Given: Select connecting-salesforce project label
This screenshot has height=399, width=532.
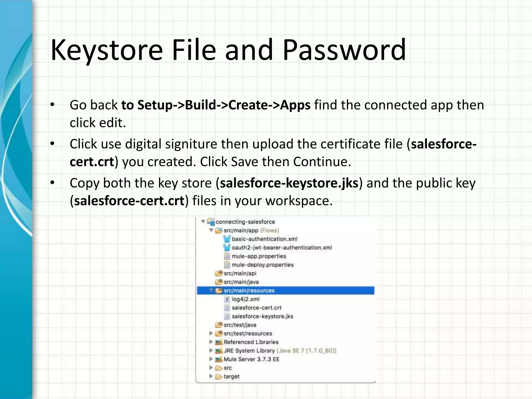Looking at the screenshot, I should [245, 222].
